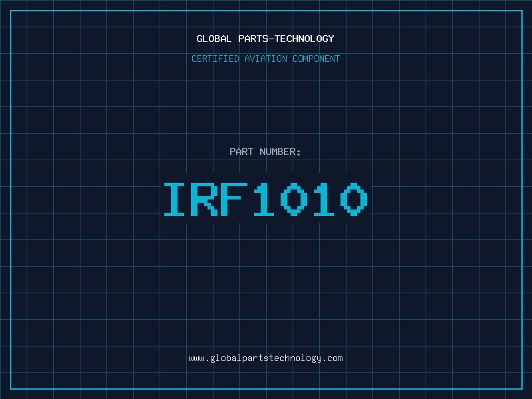Click the first digit 0 in IRF1010
Image resolution: width=532 pixels, height=399 pixels.
(294, 199)
